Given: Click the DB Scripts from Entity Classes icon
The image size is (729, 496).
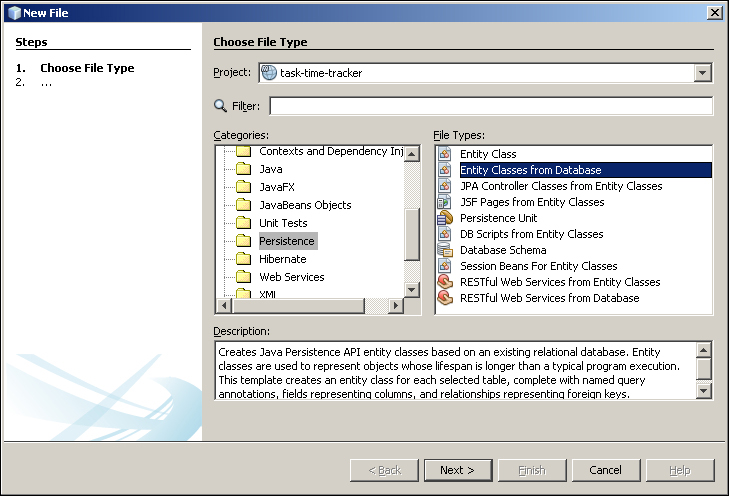Looking at the screenshot, I should point(444,234).
